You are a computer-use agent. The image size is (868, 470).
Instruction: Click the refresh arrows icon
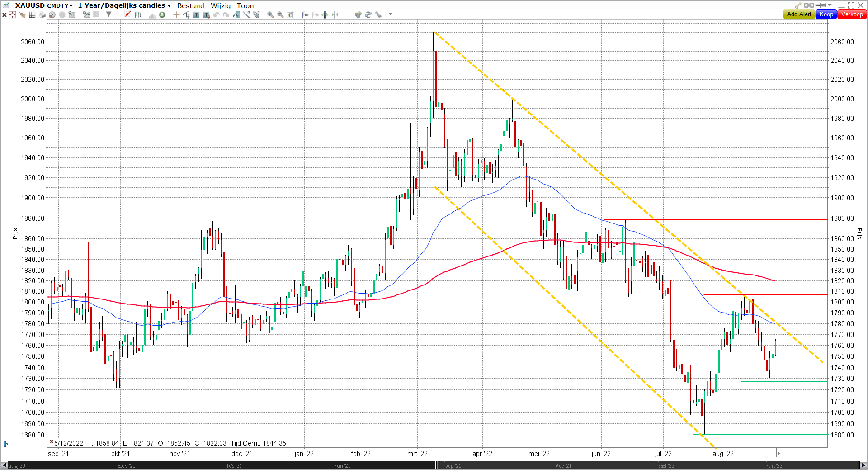pos(368,14)
